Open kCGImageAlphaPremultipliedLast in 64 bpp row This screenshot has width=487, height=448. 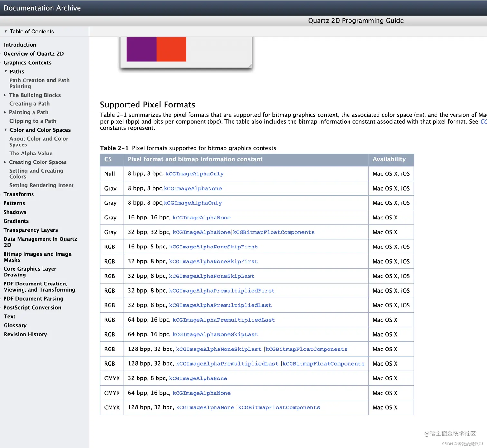pyautogui.click(x=224, y=320)
